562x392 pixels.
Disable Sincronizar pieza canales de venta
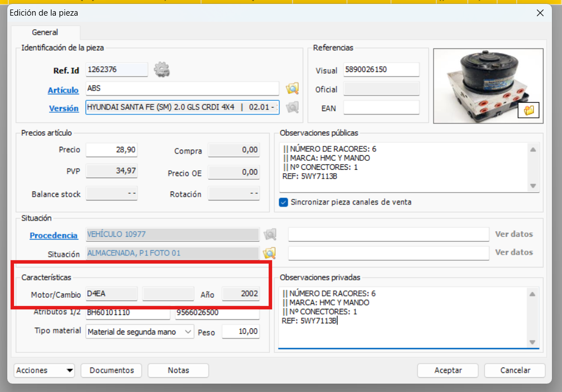tap(284, 203)
